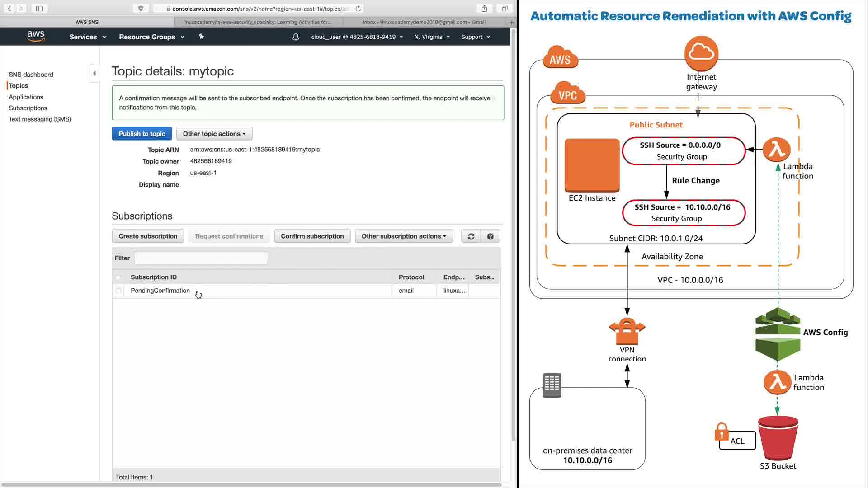Open Other subscription actions dropdown
Screen dimensions: 868x488
pyautogui.click(x=403, y=236)
